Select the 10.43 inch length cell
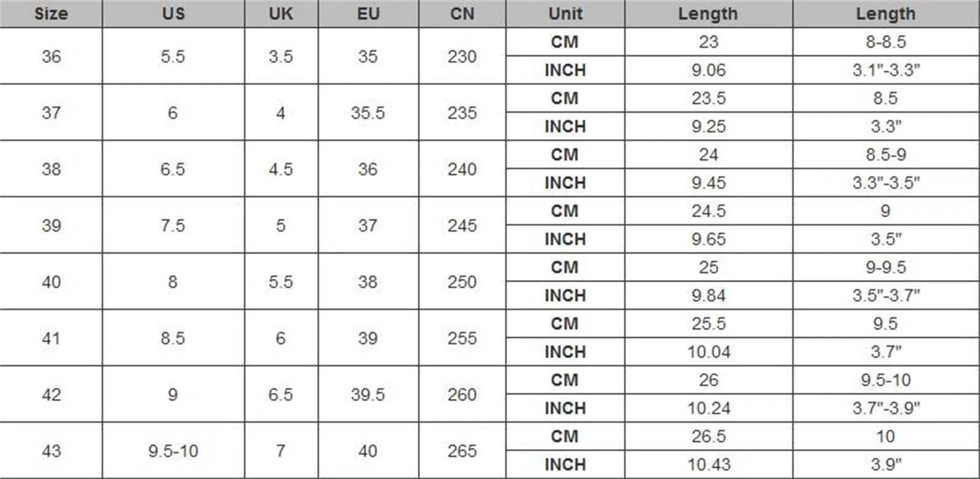Viewport: 980px width, 479px height. (x=709, y=465)
